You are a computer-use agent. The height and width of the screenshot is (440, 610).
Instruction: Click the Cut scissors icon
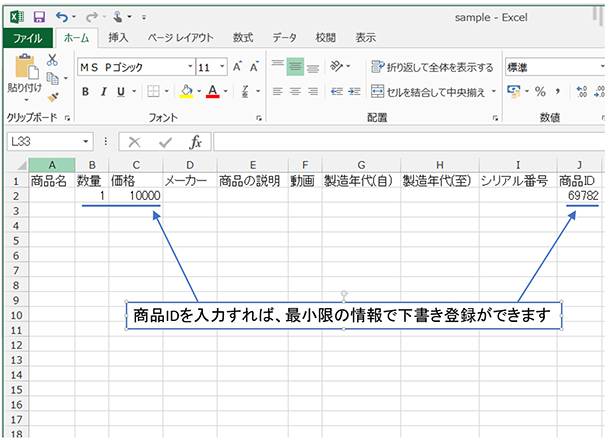(52, 61)
